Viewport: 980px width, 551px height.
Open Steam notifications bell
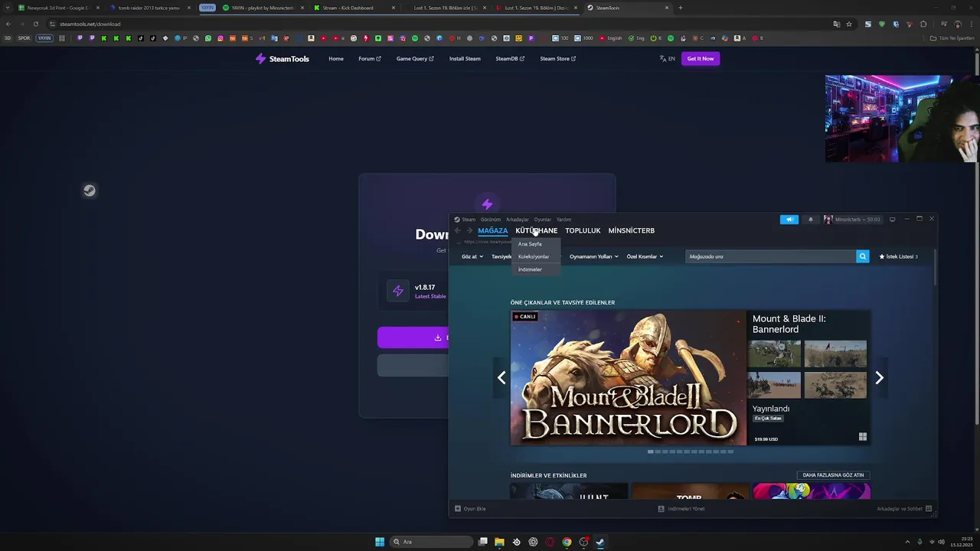pos(811,220)
